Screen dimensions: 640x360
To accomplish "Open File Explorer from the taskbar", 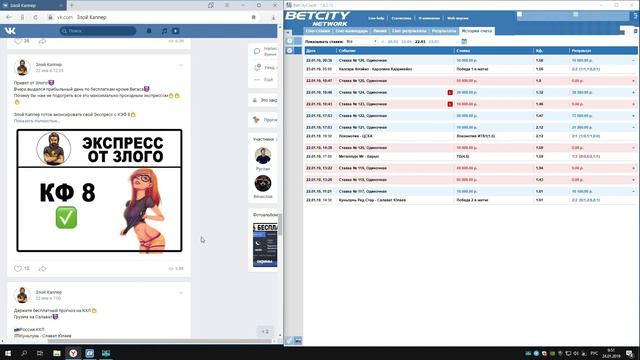I will point(57,353).
